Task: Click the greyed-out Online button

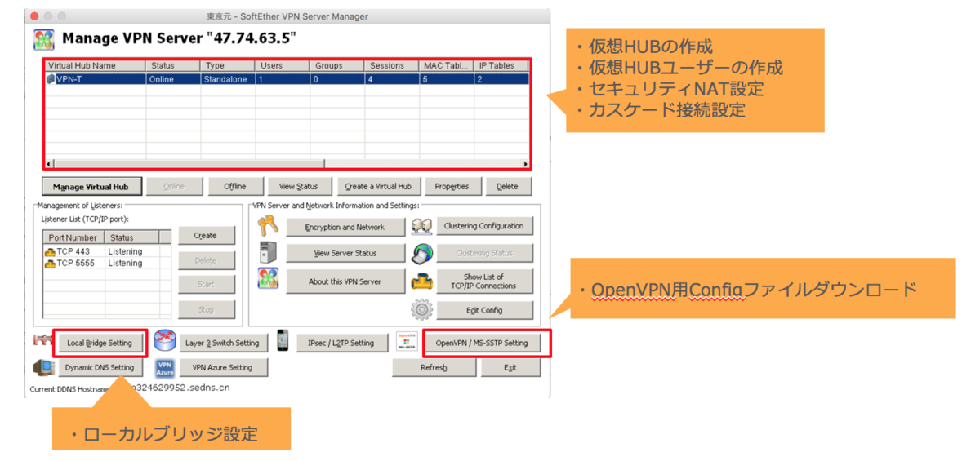Action: pos(174,186)
